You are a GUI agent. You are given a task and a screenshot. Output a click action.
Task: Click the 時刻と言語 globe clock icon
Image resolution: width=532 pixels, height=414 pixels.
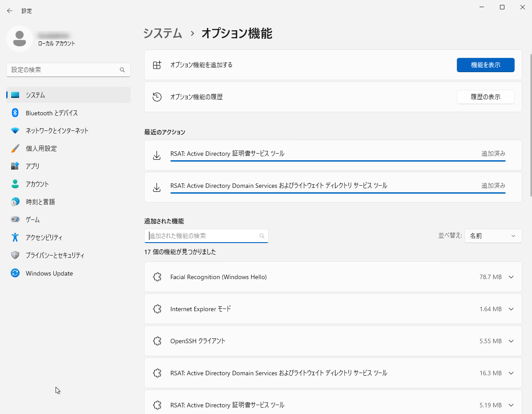15,202
